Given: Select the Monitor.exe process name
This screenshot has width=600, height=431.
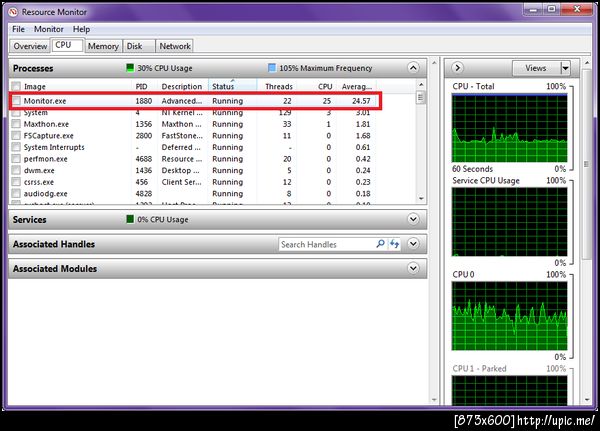Looking at the screenshot, I should coord(45,101).
